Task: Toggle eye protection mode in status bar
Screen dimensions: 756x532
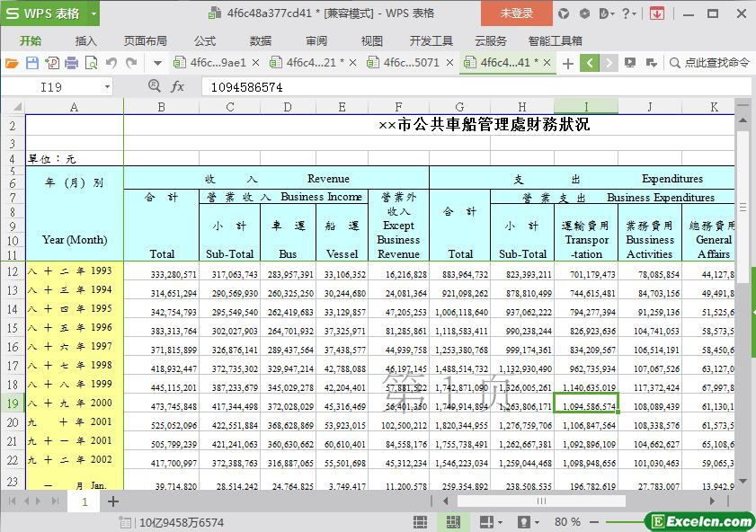Action: click(525, 522)
